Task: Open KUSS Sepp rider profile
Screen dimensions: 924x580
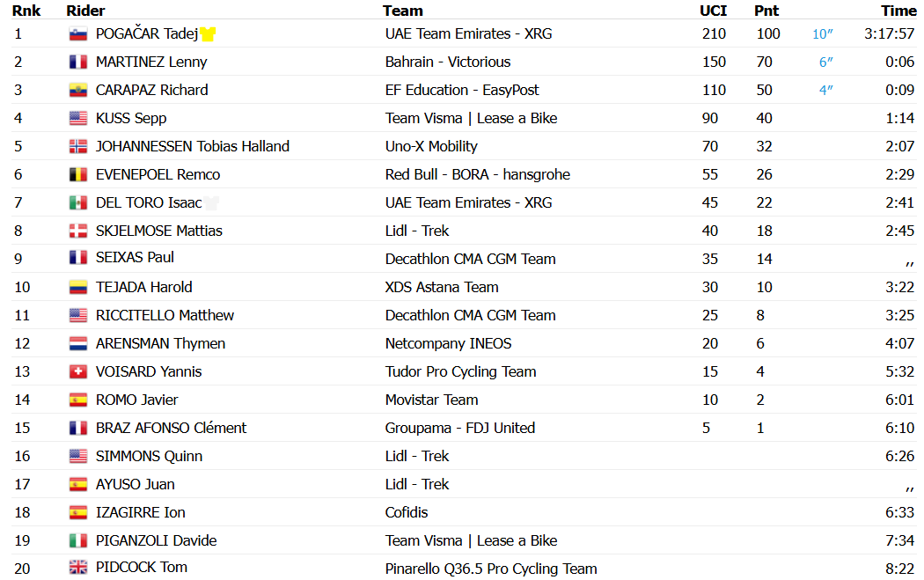Action: click(x=131, y=119)
